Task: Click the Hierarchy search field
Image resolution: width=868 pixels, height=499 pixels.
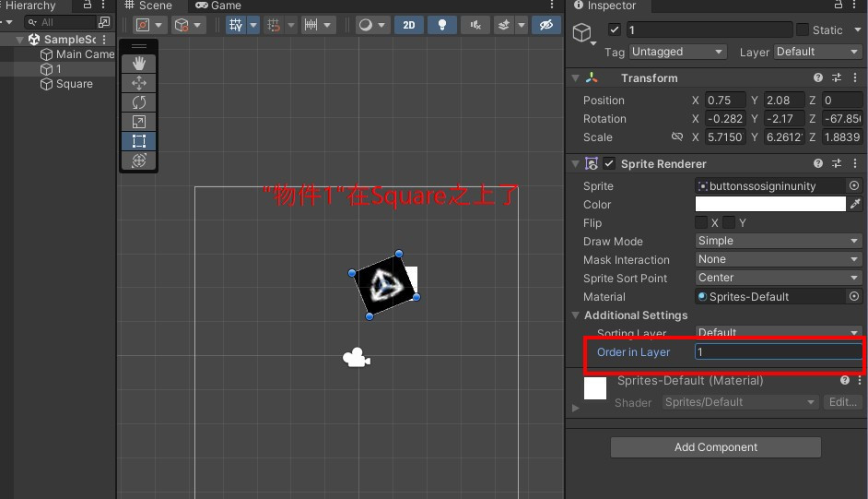Action: click(61, 22)
